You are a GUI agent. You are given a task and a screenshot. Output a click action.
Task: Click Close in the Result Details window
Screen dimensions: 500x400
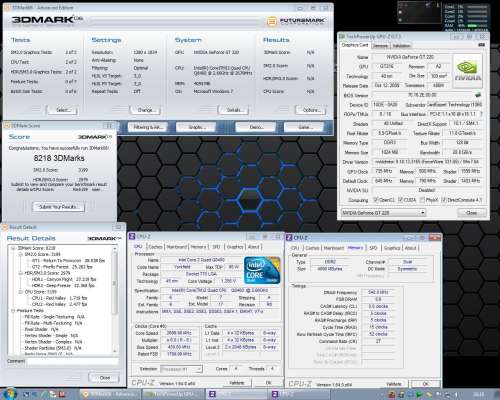(104, 378)
